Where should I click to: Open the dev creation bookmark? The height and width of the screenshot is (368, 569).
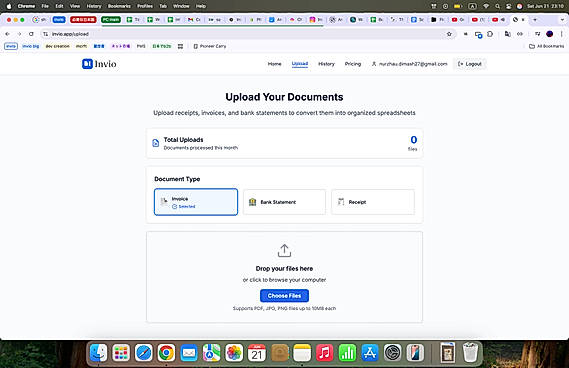pos(57,46)
